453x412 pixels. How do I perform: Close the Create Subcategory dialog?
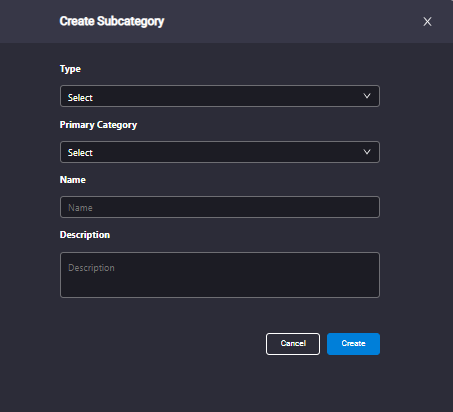427,22
